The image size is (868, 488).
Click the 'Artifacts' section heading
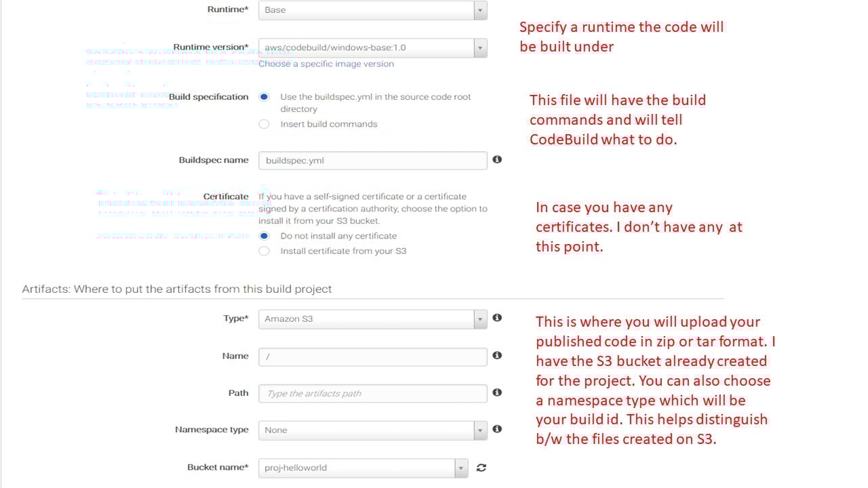pos(177,289)
